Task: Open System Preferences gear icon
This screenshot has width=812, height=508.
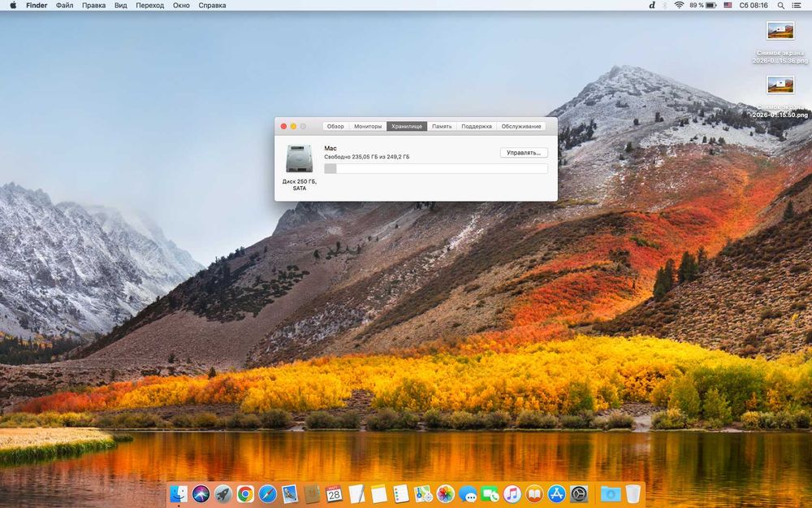Action: pos(579,494)
